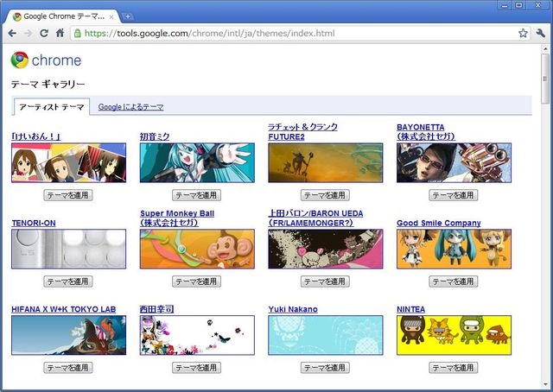Go to the home page icon
Image resolution: width=553 pixels, height=392 pixels.
[x=60, y=34]
